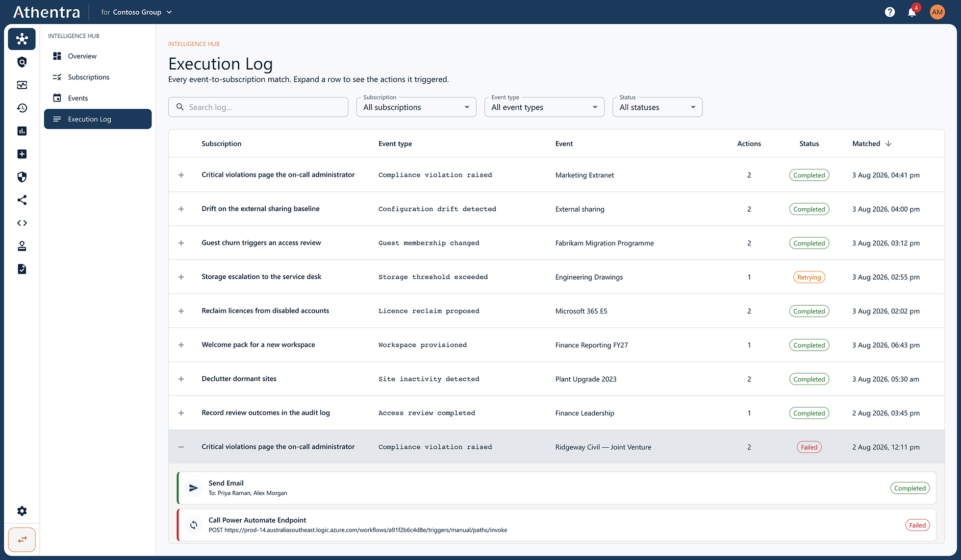
Task: Click the Retrying status badge
Action: pos(809,277)
